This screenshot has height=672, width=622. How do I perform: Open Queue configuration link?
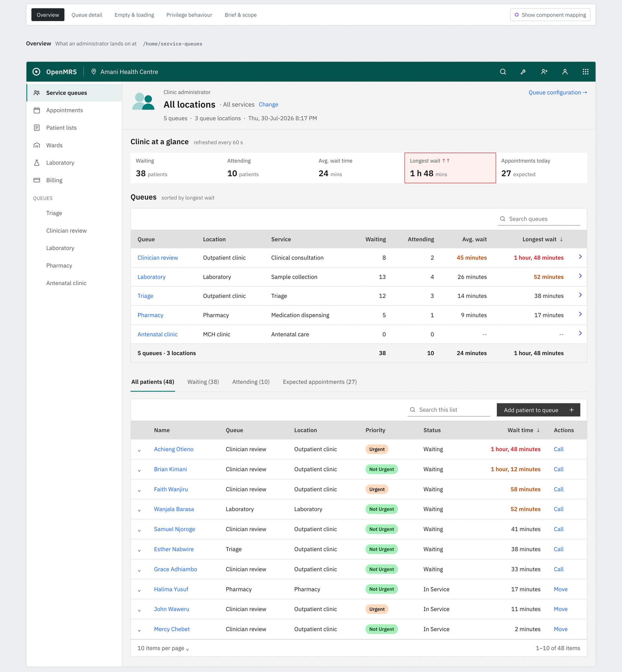click(558, 93)
